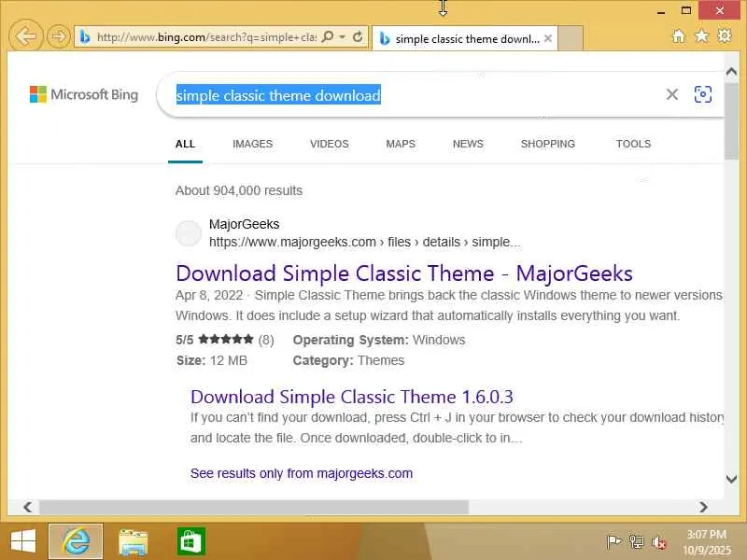Click the Microsoft Bing logo
Image resolution: width=747 pixels, height=560 pixels.
[x=84, y=94]
